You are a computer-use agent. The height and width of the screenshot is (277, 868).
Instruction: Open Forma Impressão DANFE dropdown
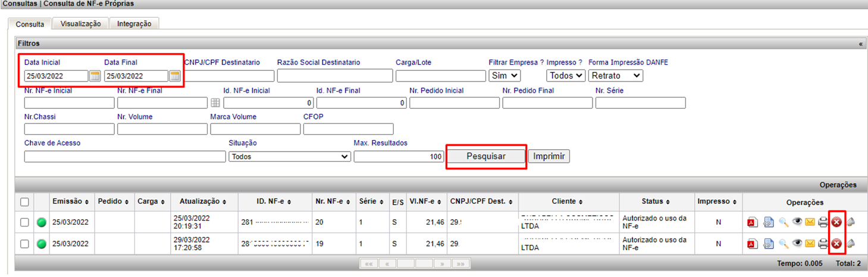[x=616, y=75]
